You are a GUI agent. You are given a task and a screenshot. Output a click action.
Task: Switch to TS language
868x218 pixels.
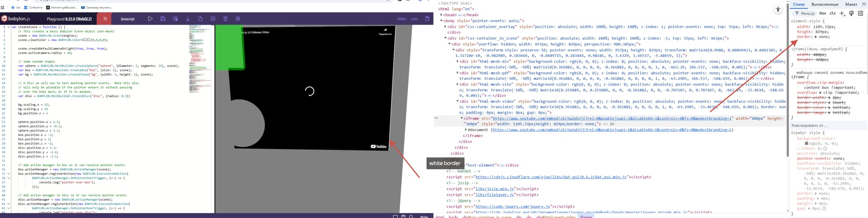(x=105, y=19)
